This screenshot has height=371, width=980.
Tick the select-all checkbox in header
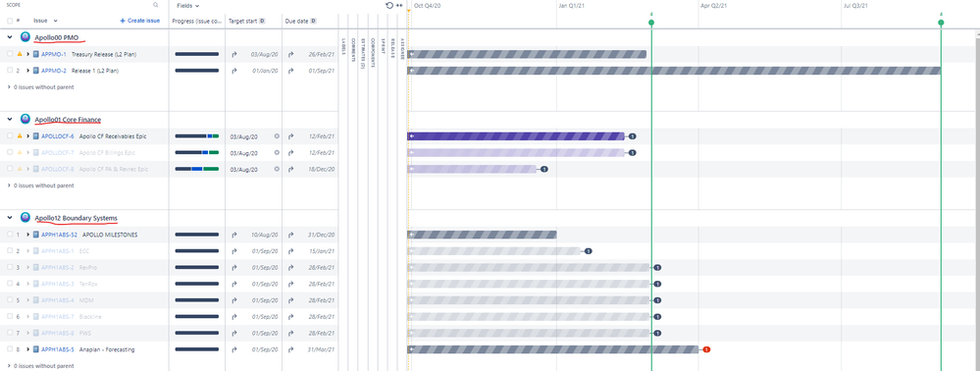tap(10, 21)
